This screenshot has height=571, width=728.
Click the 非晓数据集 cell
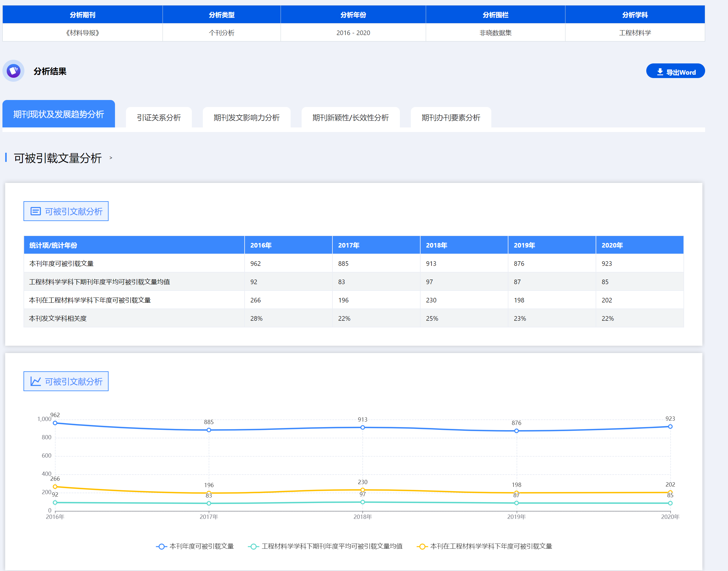[495, 33]
